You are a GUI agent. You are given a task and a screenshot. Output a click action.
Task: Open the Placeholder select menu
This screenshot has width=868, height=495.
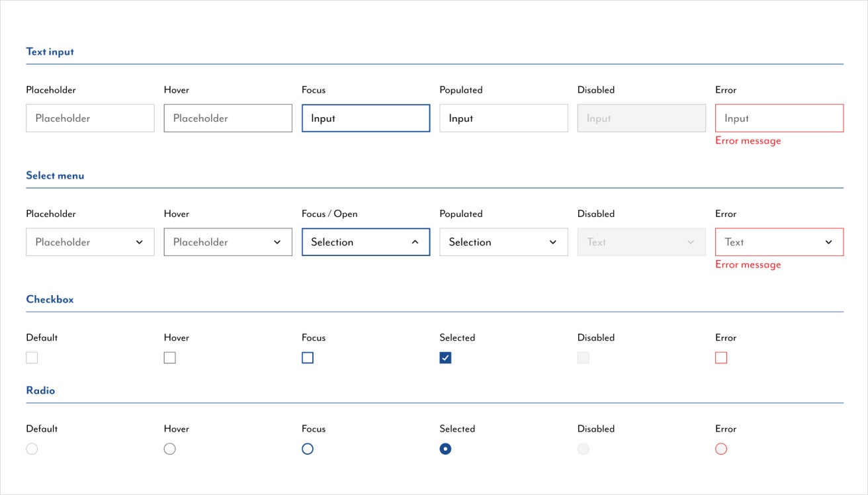tap(90, 242)
